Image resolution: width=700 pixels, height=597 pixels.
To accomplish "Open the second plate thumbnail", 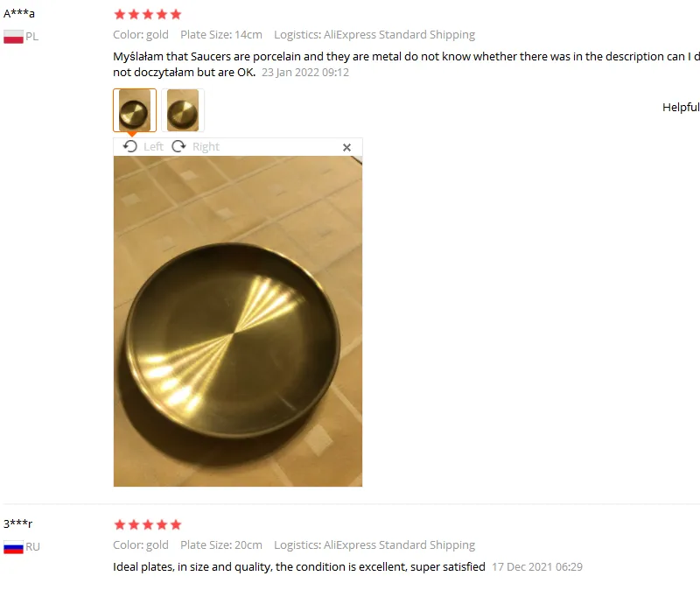I will (x=183, y=110).
